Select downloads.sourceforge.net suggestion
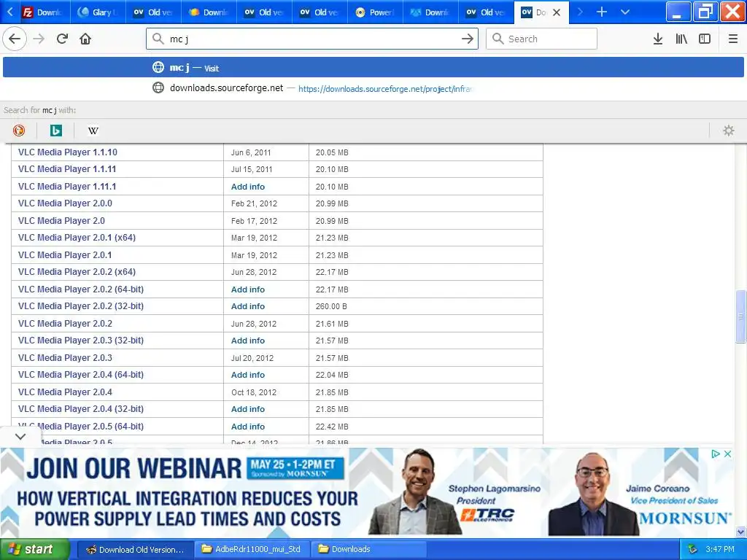 pyautogui.click(x=373, y=88)
